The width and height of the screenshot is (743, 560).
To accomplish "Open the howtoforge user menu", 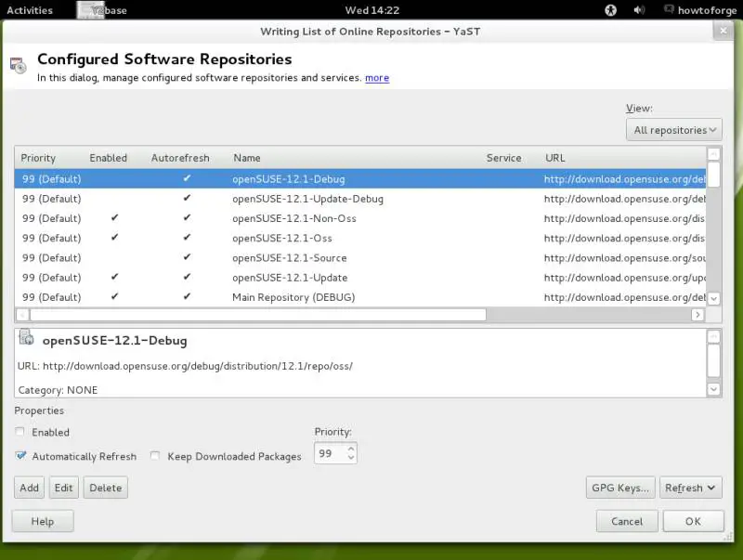I will [700, 10].
